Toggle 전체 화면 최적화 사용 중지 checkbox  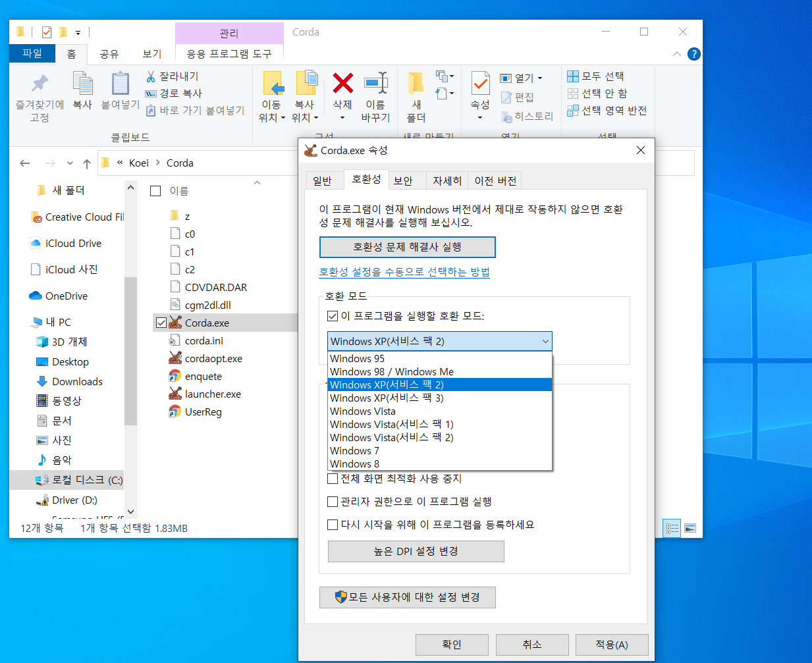coord(333,479)
